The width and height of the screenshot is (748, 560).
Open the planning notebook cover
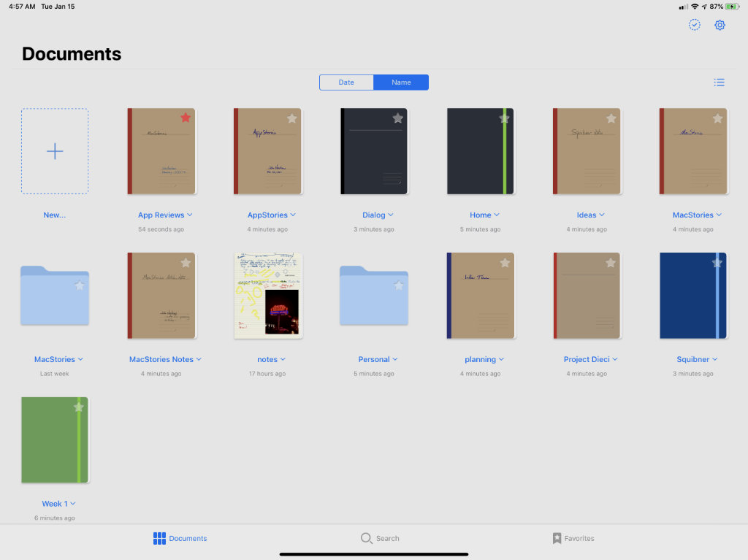(x=481, y=296)
